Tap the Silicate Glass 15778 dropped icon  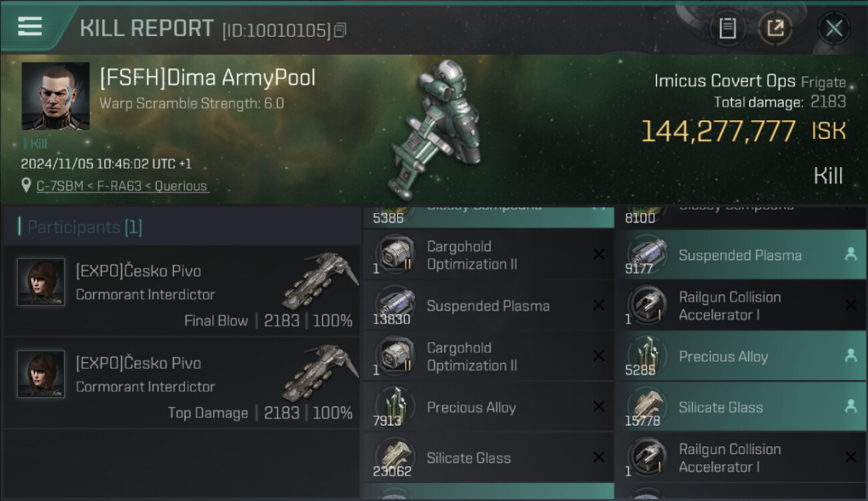(x=850, y=405)
